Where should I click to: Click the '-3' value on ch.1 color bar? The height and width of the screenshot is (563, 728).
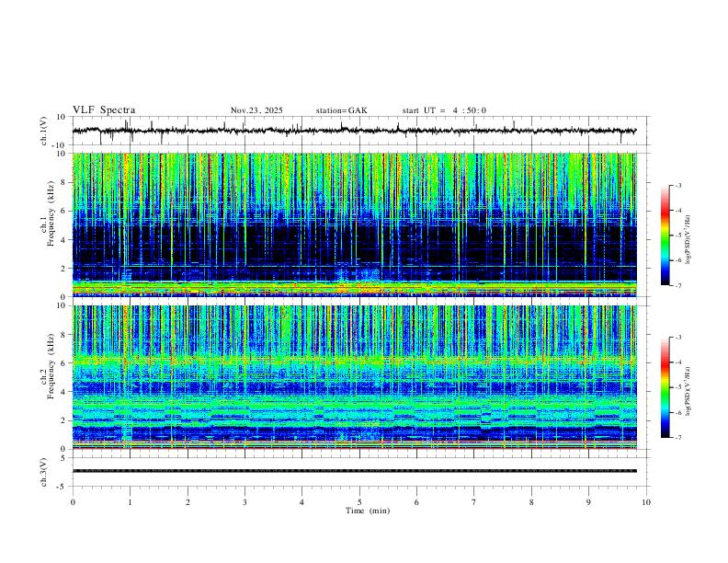point(677,185)
